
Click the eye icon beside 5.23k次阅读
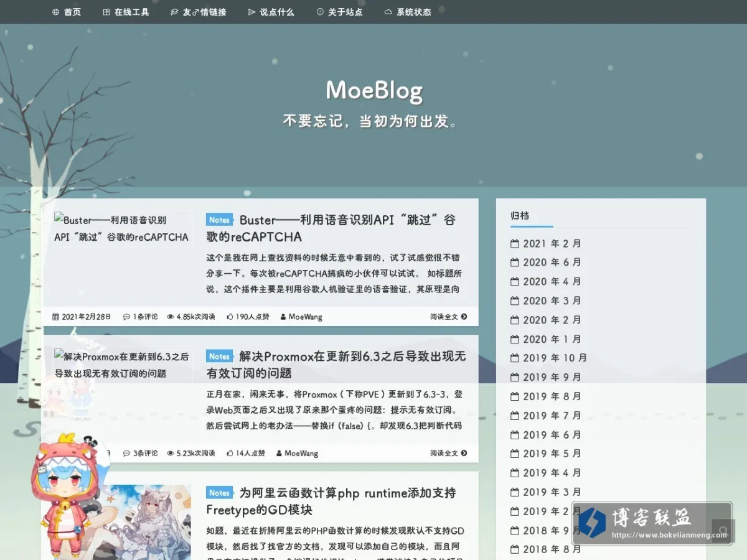[x=171, y=453]
